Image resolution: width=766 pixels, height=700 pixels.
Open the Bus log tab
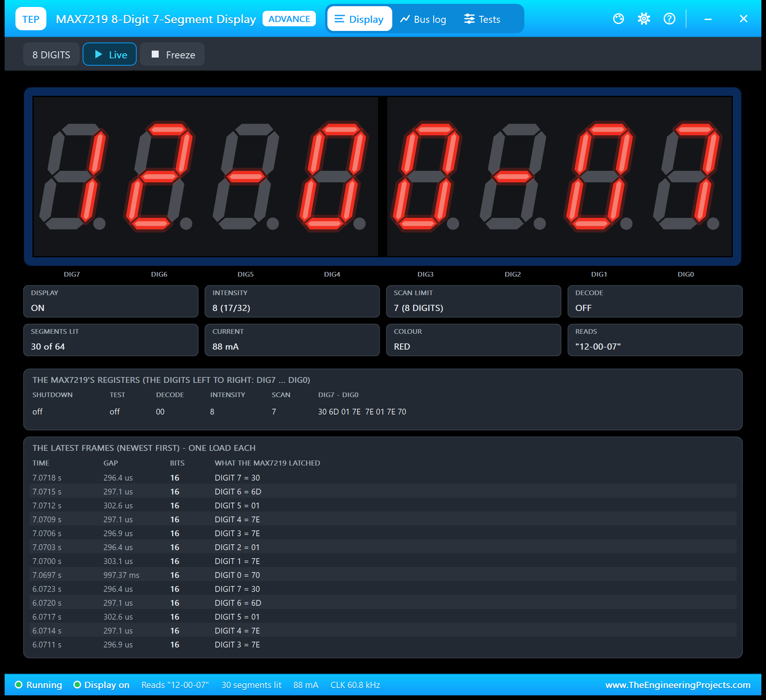[423, 19]
